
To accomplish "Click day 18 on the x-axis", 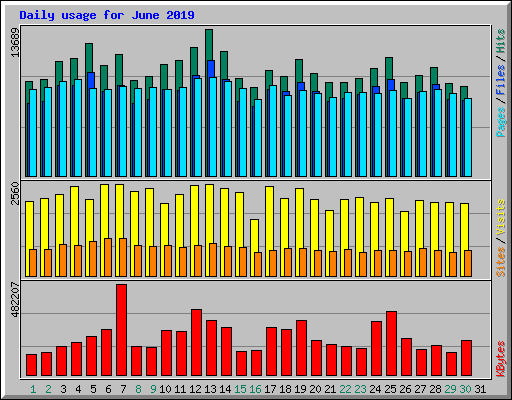I will pos(285,389).
